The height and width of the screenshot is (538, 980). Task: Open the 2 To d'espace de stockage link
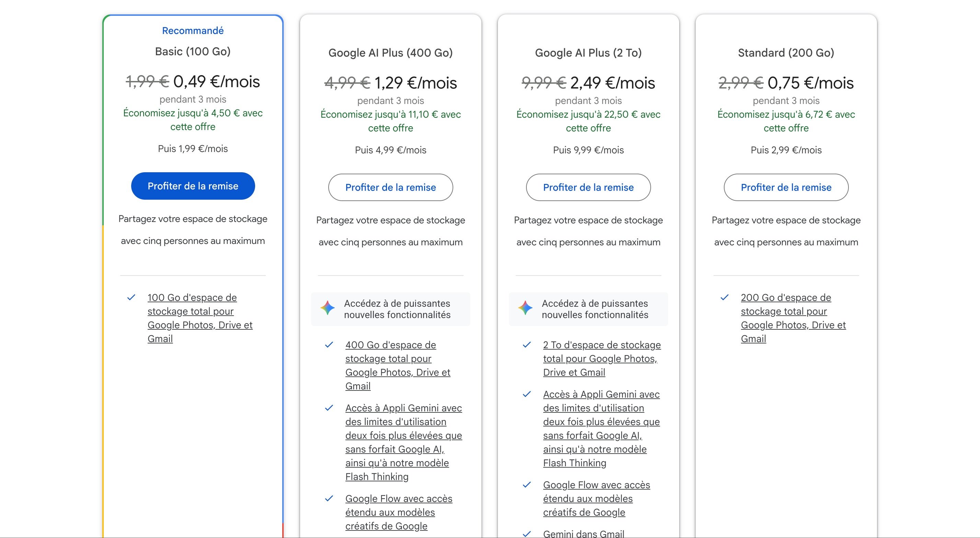pos(602,359)
